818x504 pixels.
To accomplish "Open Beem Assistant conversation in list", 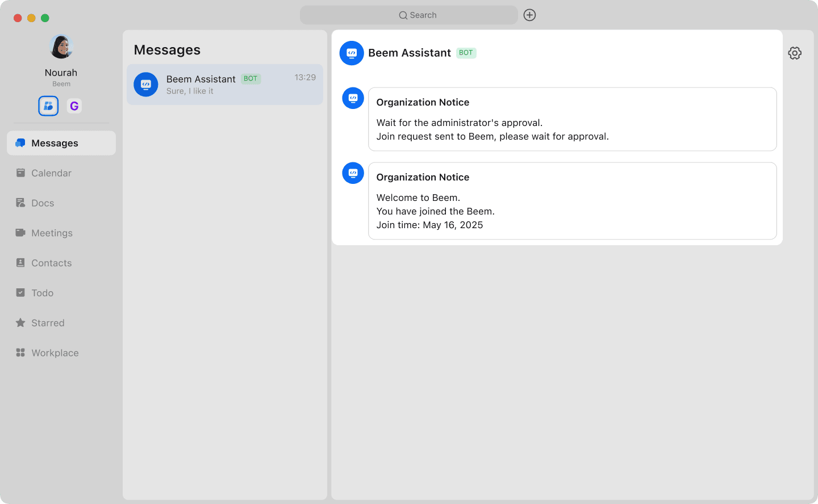I will (225, 85).
